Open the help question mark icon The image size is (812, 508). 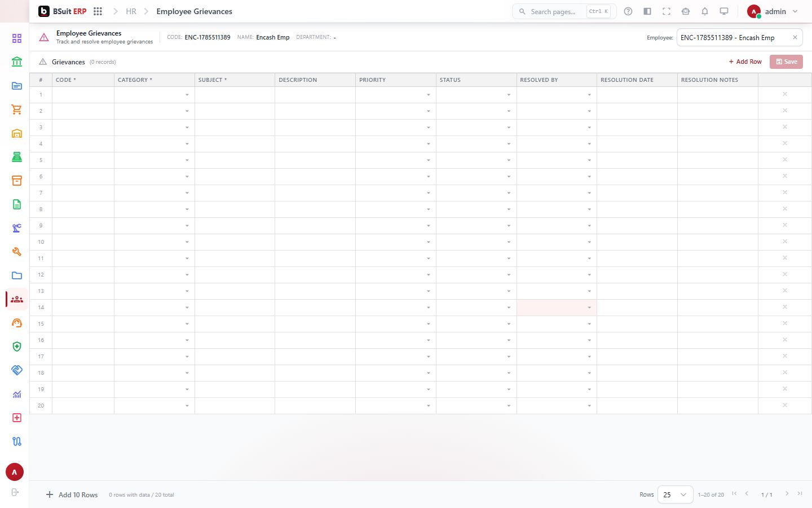click(x=628, y=11)
